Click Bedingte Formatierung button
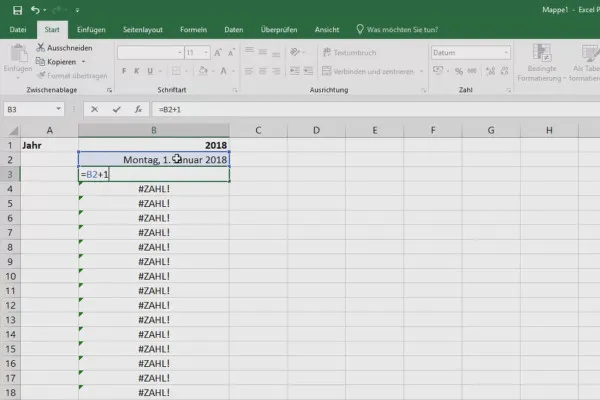The height and width of the screenshot is (400, 600). [541, 63]
